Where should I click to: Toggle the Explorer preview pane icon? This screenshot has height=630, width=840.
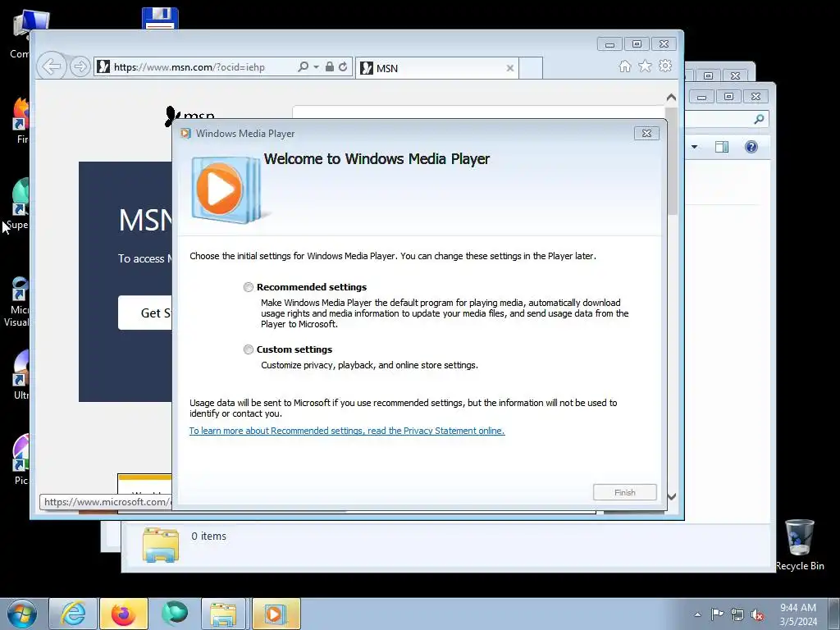[x=722, y=147]
